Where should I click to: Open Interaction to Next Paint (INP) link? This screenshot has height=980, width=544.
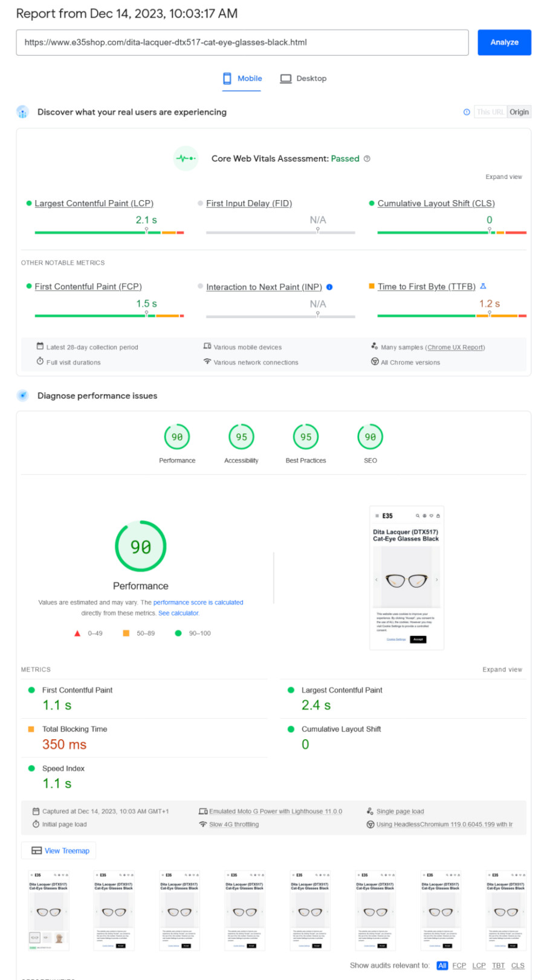click(264, 287)
